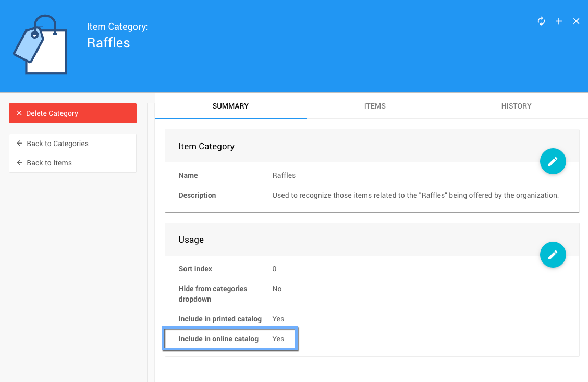The height and width of the screenshot is (382, 588).
Task: Open the Items tab
Action: [375, 106]
